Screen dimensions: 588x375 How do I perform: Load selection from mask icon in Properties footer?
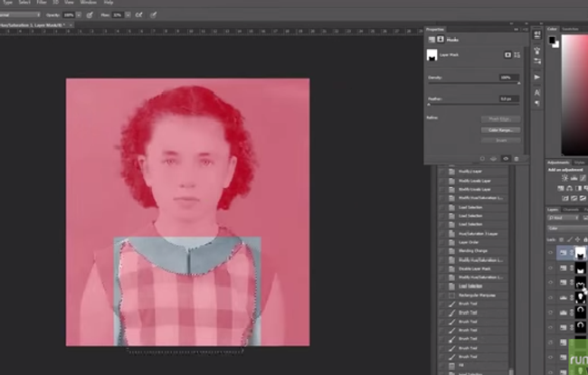pyautogui.click(x=482, y=159)
